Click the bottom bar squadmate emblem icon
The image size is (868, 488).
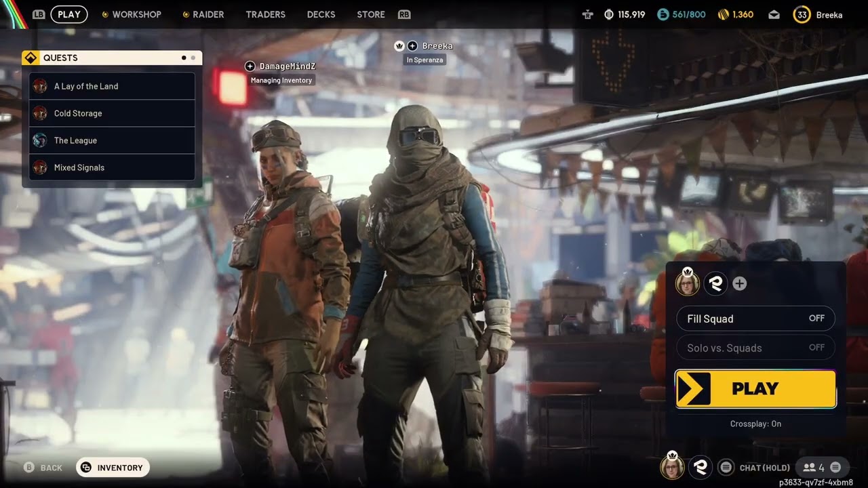coord(701,467)
